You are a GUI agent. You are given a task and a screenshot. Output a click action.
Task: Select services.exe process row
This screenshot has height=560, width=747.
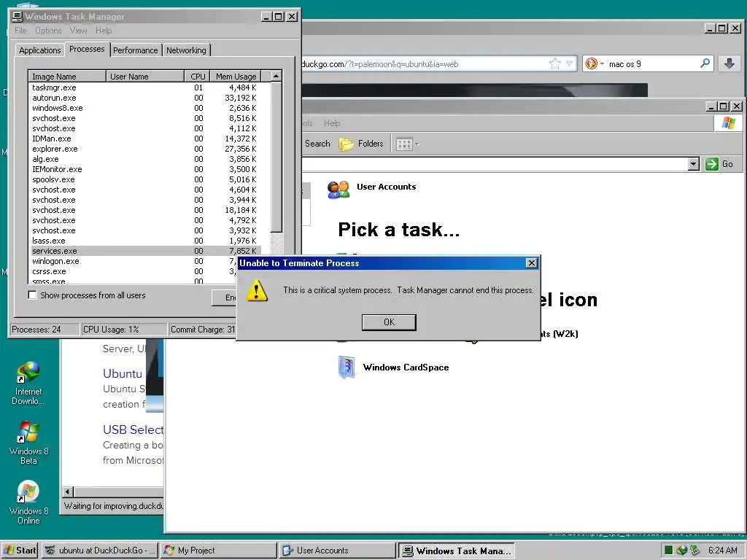145,251
